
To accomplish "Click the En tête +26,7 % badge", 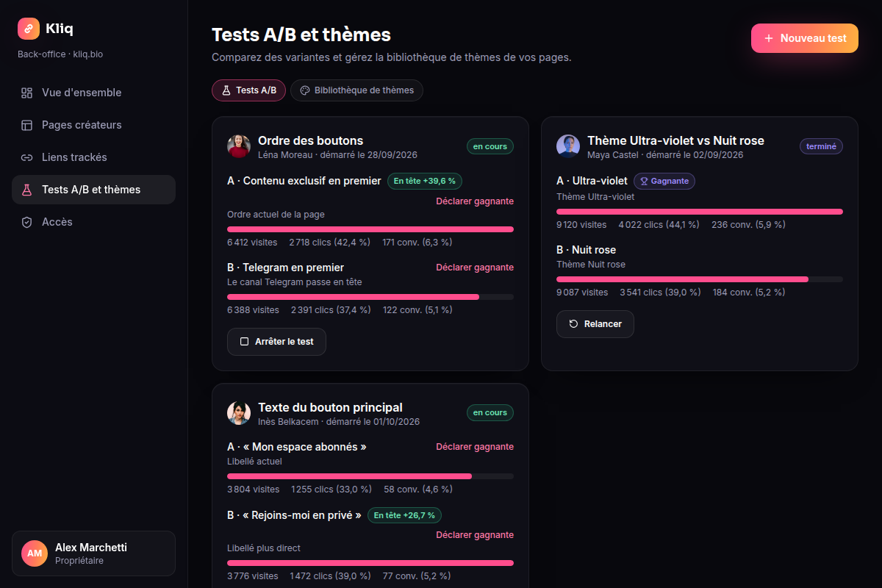I will coord(405,515).
